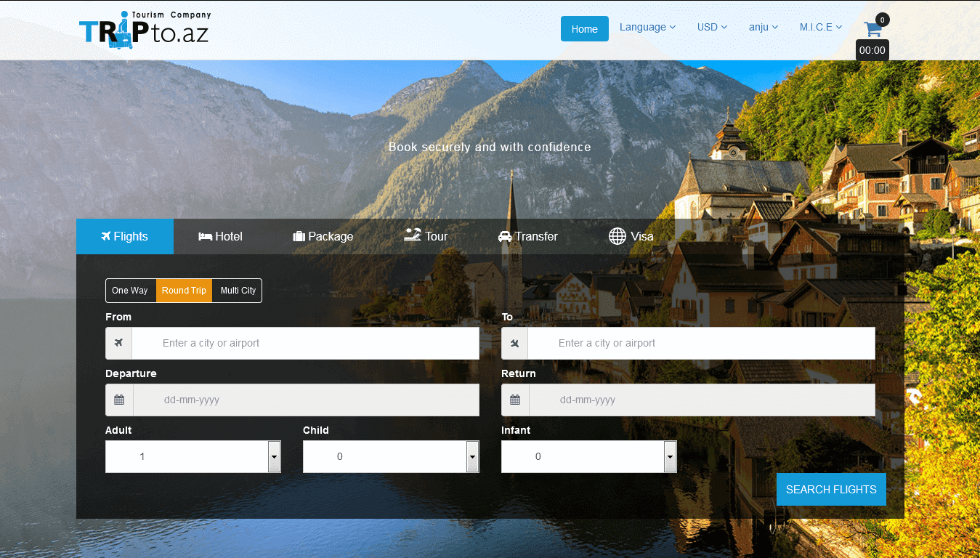Expand the anju account menu
This screenshot has height=558, width=980.
pos(764,27)
